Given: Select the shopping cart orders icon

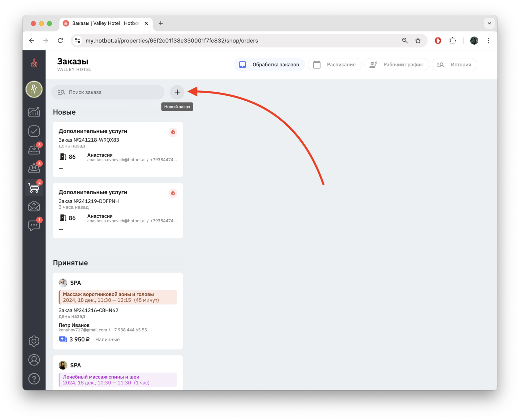Looking at the screenshot, I should point(34,187).
